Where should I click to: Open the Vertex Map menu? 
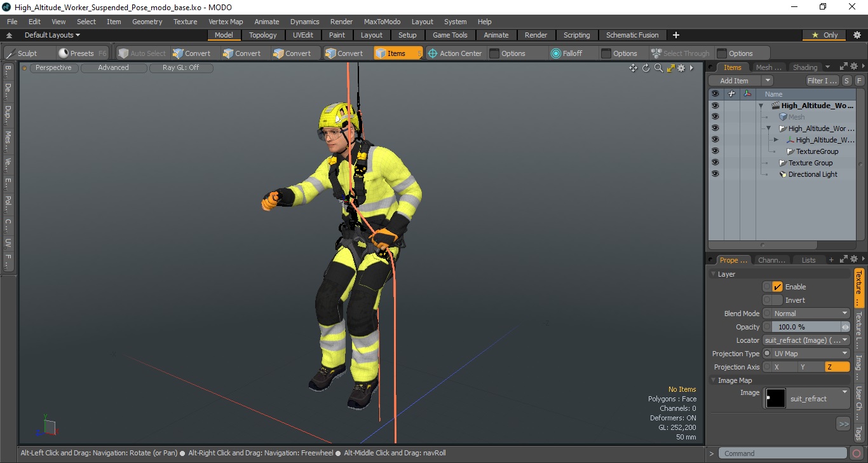226,22
